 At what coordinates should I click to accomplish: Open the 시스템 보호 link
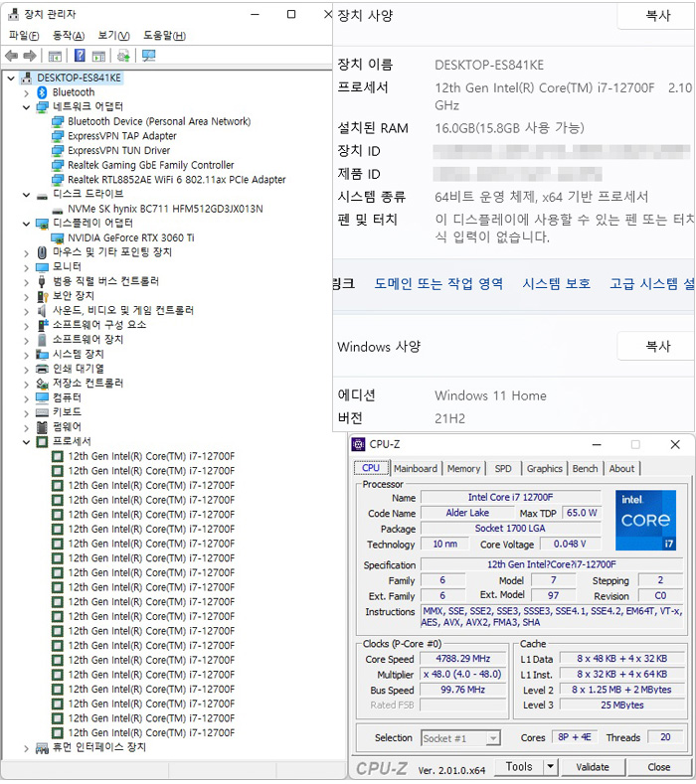pos(557,284)
